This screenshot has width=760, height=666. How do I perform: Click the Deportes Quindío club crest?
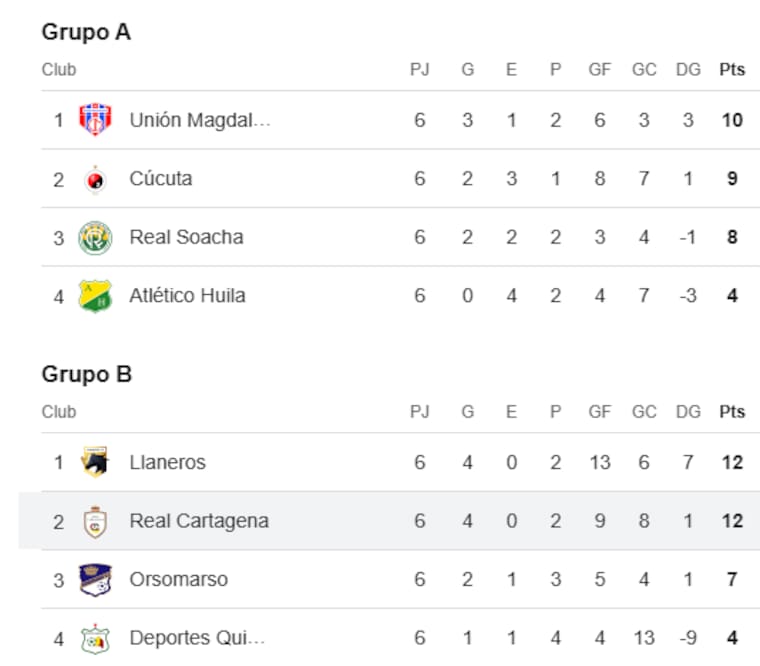point(95,638)
